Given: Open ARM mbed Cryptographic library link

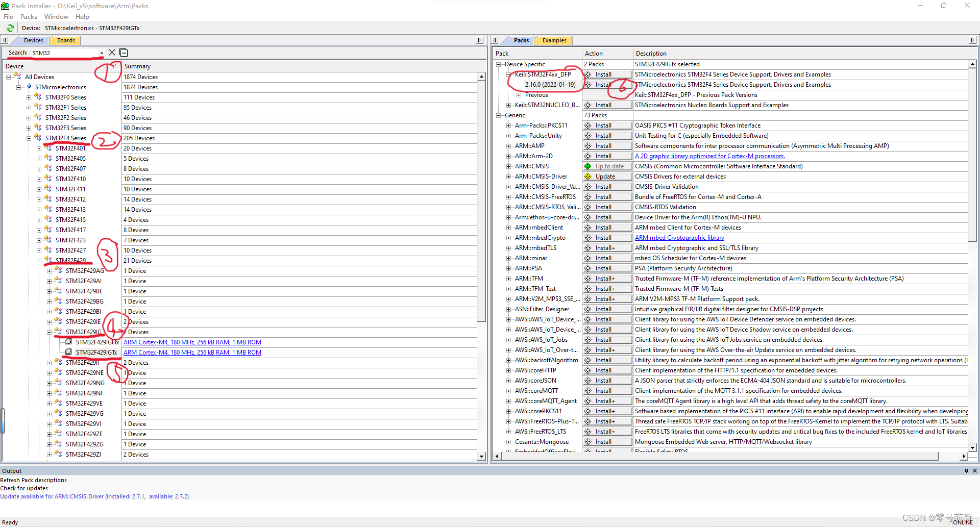Looking at the screenshot, I should 679,238.
